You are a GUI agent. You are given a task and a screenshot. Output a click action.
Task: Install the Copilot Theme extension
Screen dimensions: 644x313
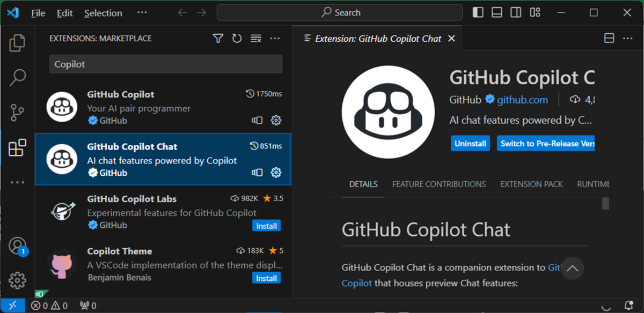pos(266,278)
